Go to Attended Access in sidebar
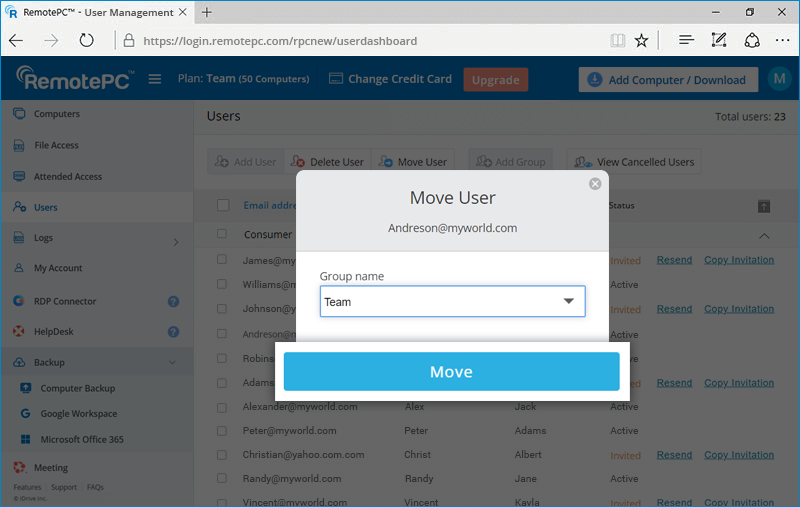 tap(67, 177)
